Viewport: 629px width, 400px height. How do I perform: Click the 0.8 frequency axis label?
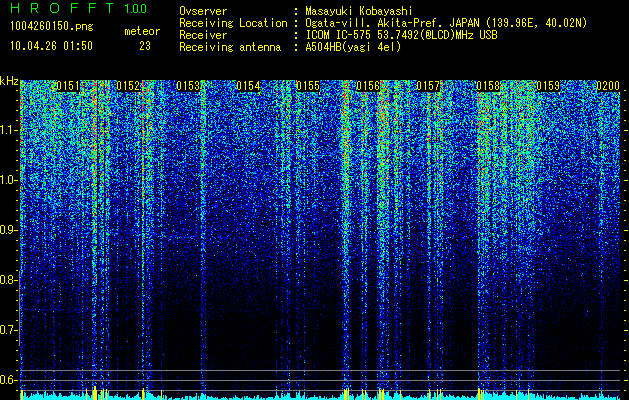[9, 280]
